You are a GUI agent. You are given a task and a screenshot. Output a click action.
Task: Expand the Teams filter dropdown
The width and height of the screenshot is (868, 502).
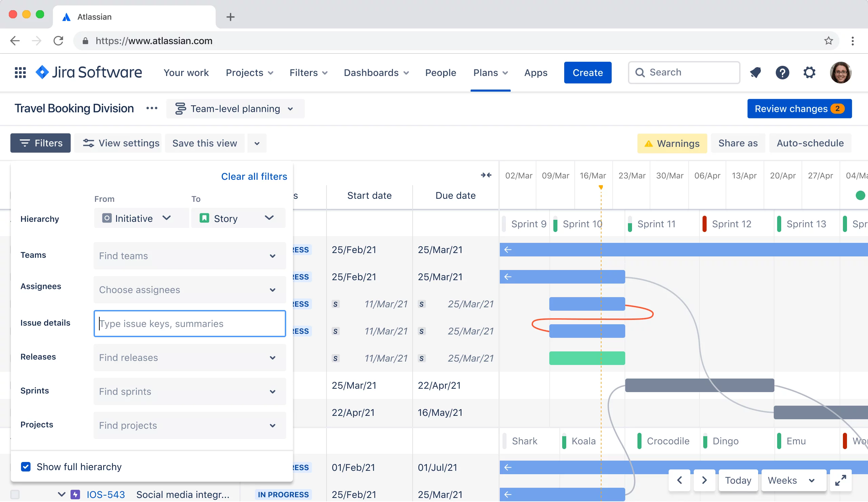(x=272, y=256)
